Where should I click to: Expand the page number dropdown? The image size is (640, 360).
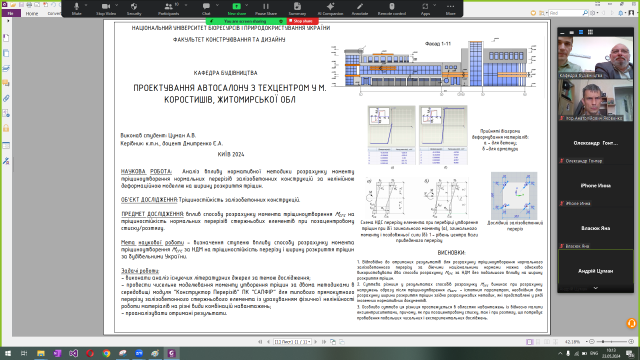click(309, 342)
